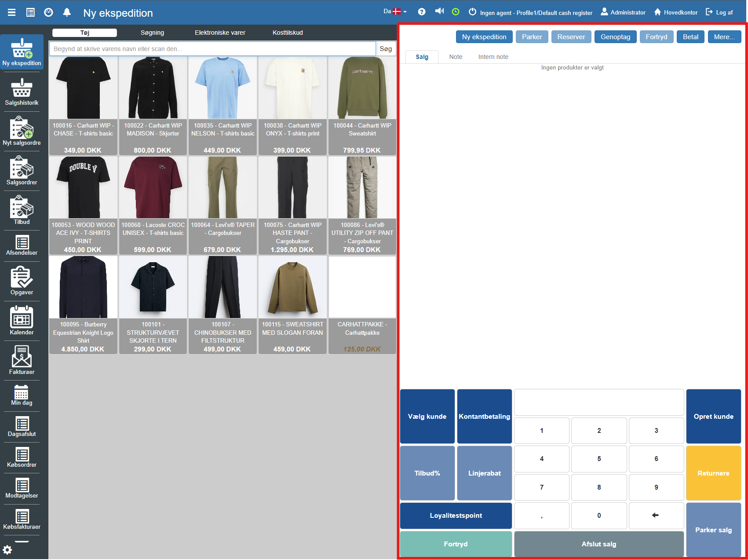Select the Tøj category tab

84,33
